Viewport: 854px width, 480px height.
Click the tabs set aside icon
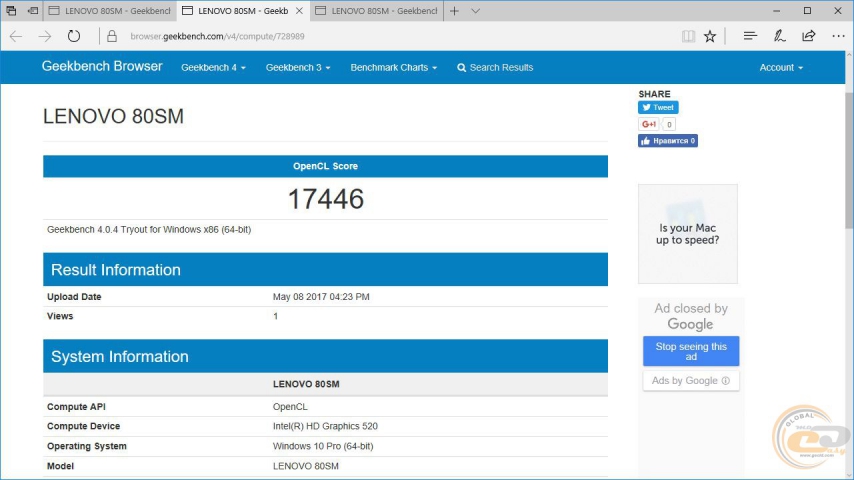click(11, 11)
